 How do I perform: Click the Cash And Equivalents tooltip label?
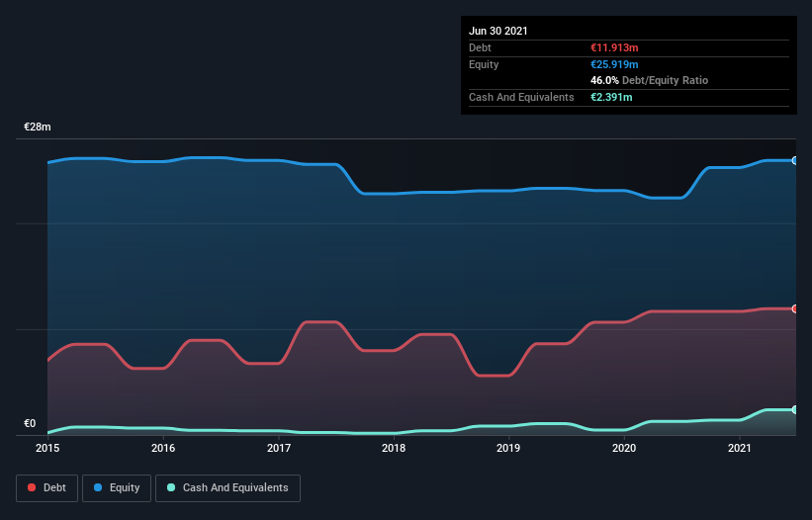click(x=521, y=97)
